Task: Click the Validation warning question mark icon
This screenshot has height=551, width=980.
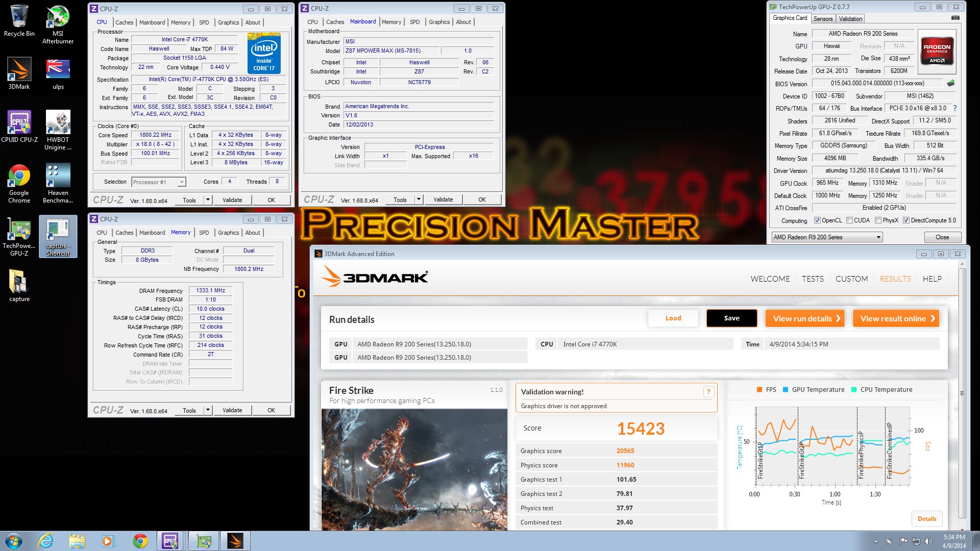Action: (708, 392)
